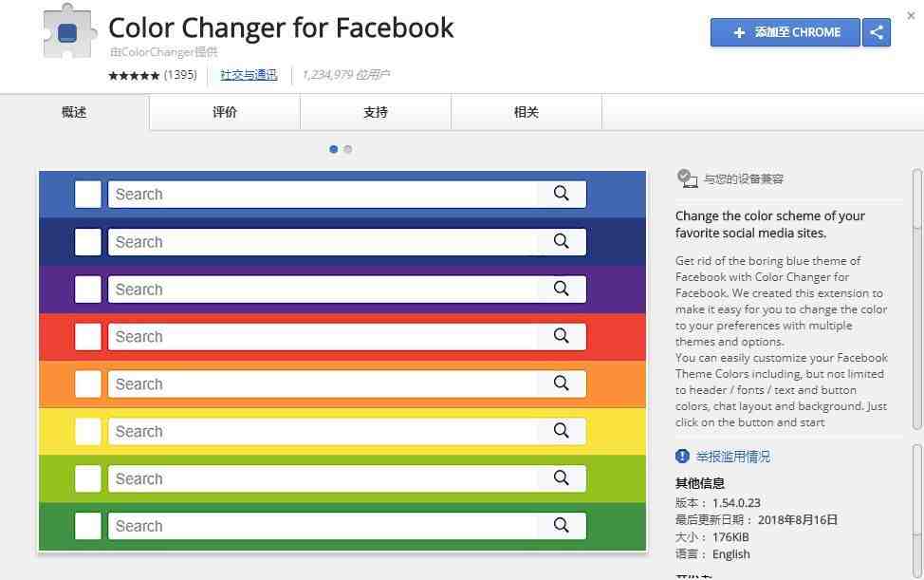Click the 举报滥用情况 report link
Screen dimensions: 924x580
[x=733, y=457]
